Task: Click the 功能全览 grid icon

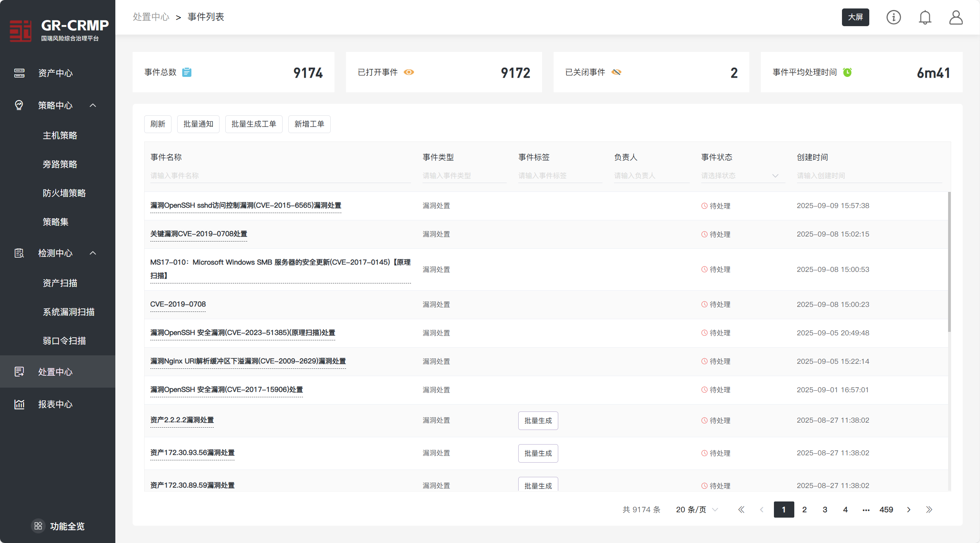Action: pos(38,526)
